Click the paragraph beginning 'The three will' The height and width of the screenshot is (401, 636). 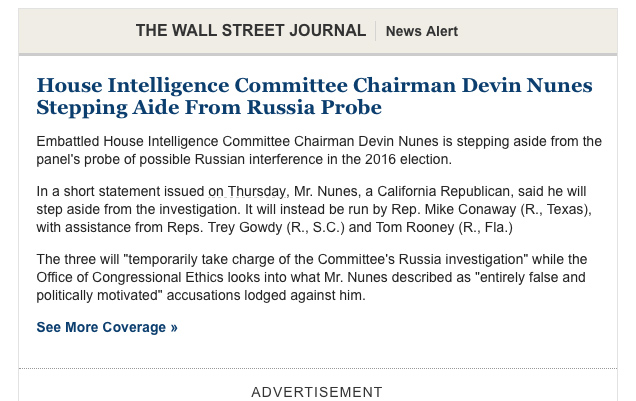click(x=312, y=277)
